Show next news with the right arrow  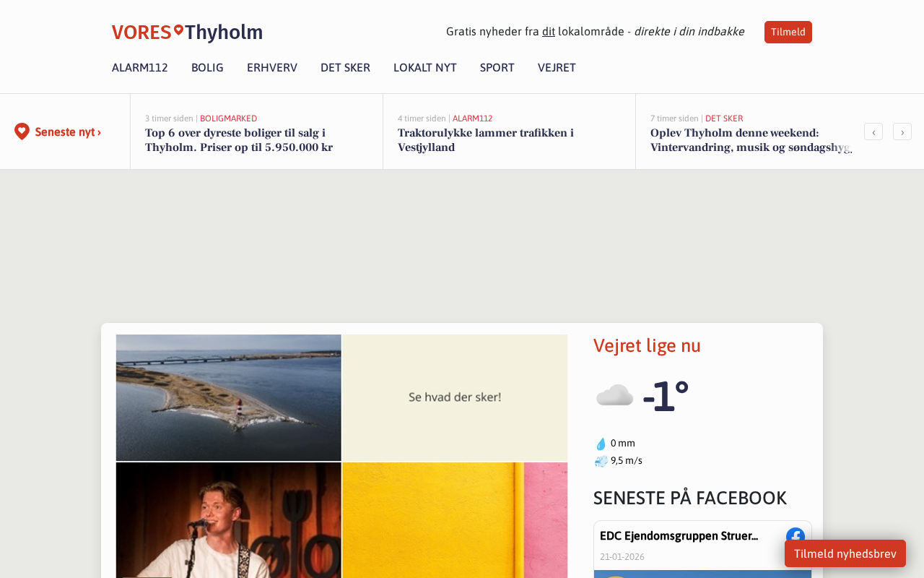[x=902, y=131]
